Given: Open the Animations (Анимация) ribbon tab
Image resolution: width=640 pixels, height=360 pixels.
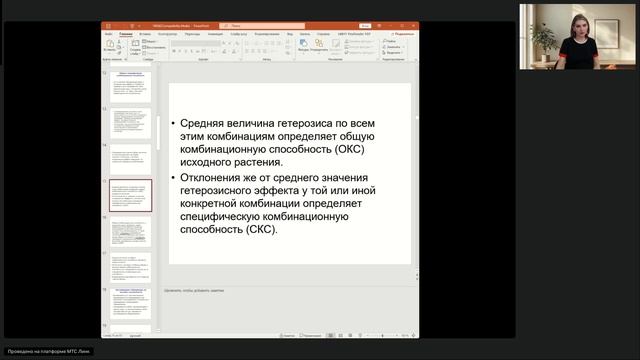Looking at the screenshot, I should pos(215,34).
